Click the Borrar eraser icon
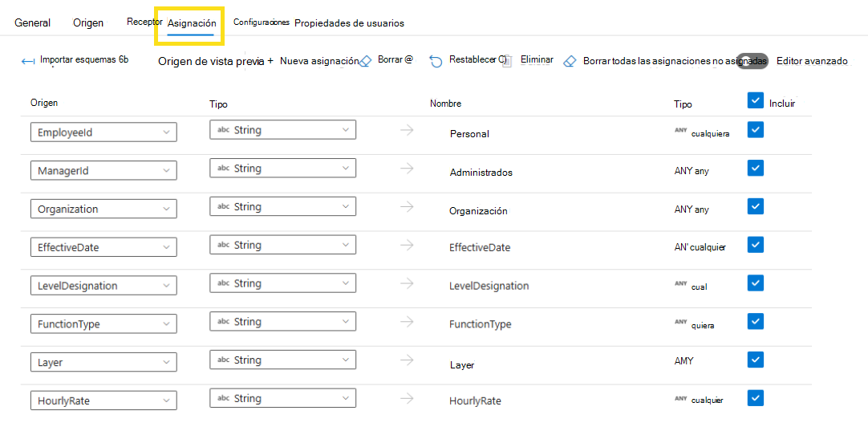 coord(367,61)
